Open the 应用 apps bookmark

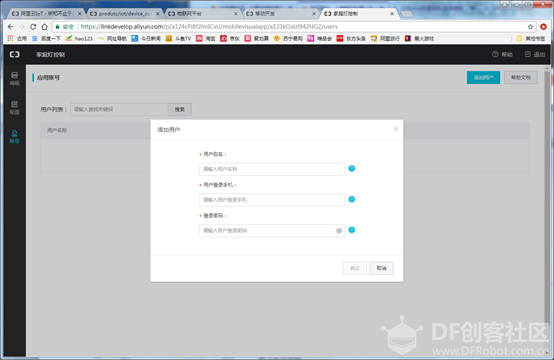point(17,39)
